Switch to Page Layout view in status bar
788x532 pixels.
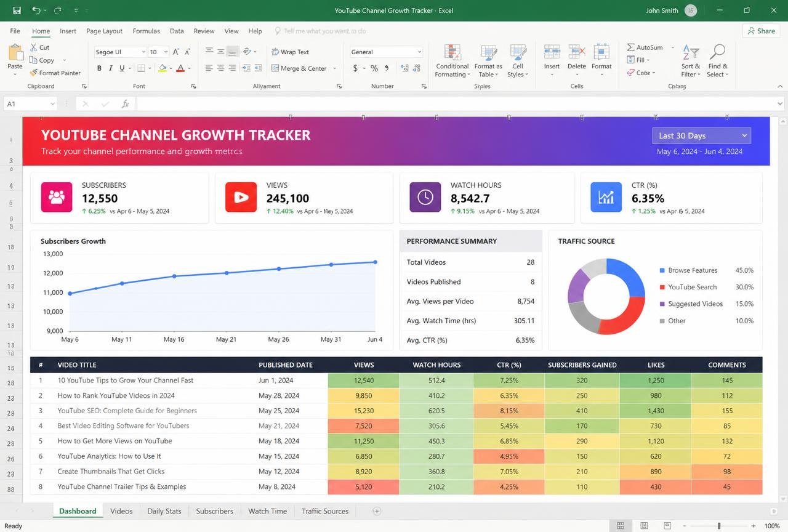pos(643,526)
